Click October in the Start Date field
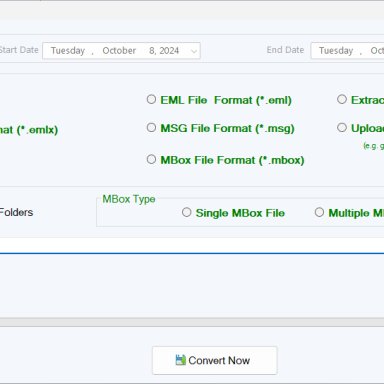 [119, 51]
